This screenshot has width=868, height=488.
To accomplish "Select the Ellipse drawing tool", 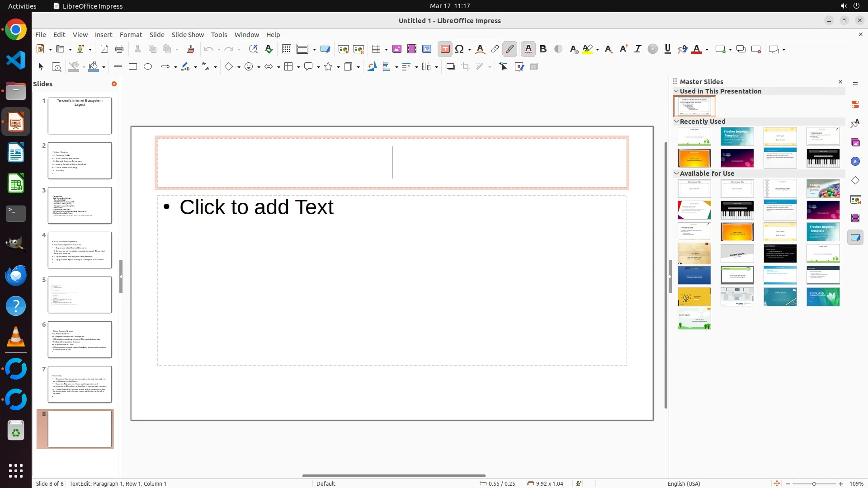I will click(148, 67).
